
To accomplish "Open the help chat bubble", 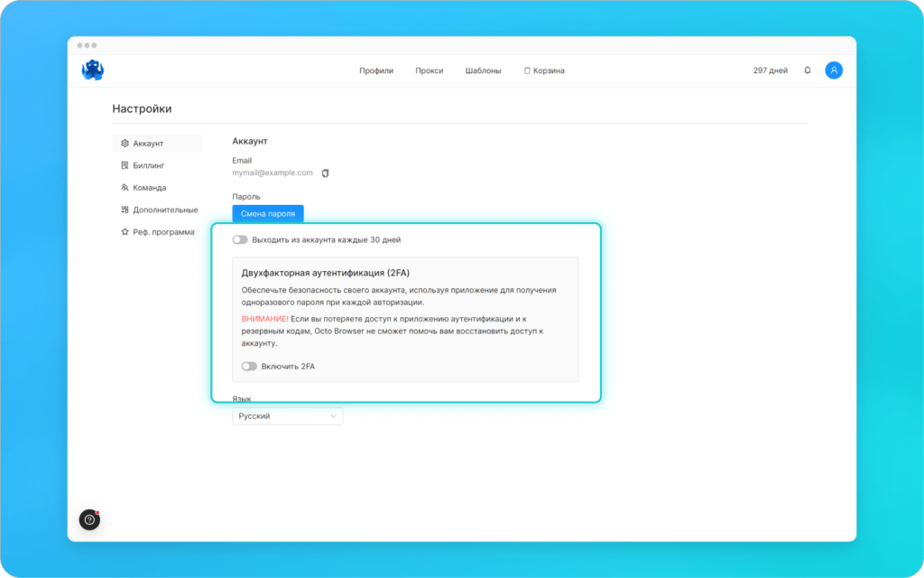I will [89, 519].
